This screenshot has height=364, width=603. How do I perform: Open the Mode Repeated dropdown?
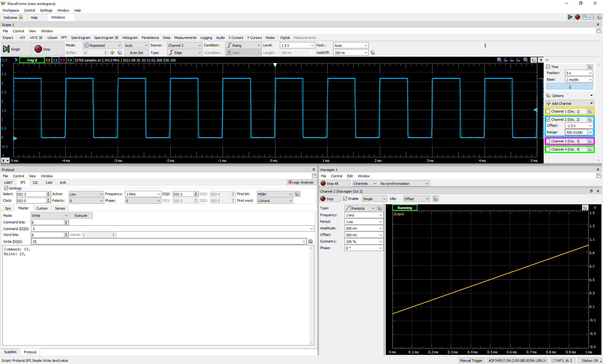(102, 45)
